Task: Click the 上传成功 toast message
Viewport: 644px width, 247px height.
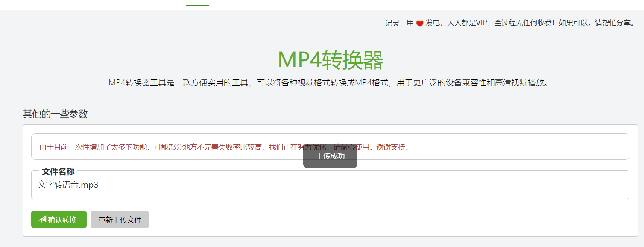Action: pos(330,156)
